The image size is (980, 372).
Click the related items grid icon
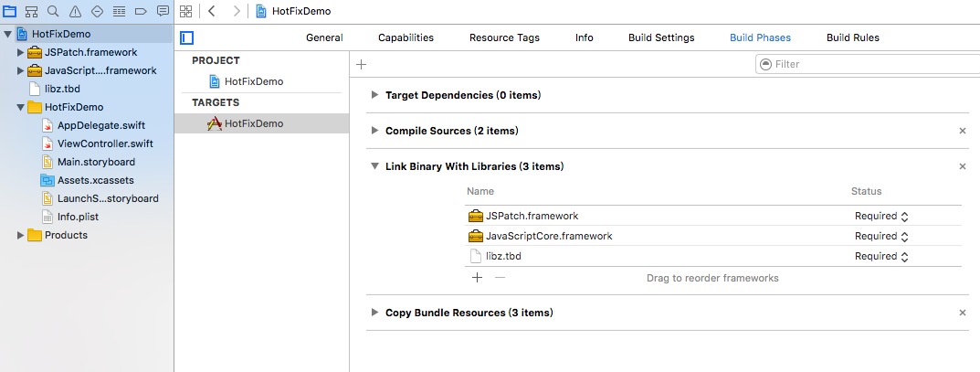(x=186, y=11)
